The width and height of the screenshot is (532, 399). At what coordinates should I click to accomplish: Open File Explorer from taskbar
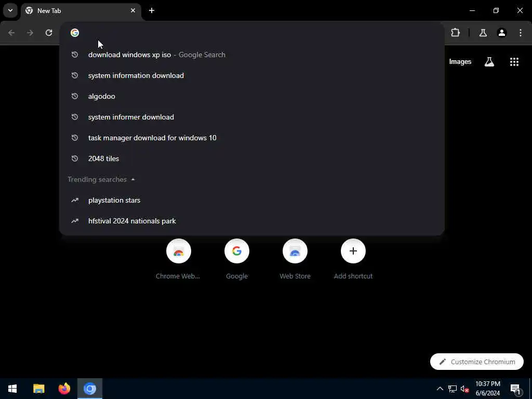click(38, 389)
